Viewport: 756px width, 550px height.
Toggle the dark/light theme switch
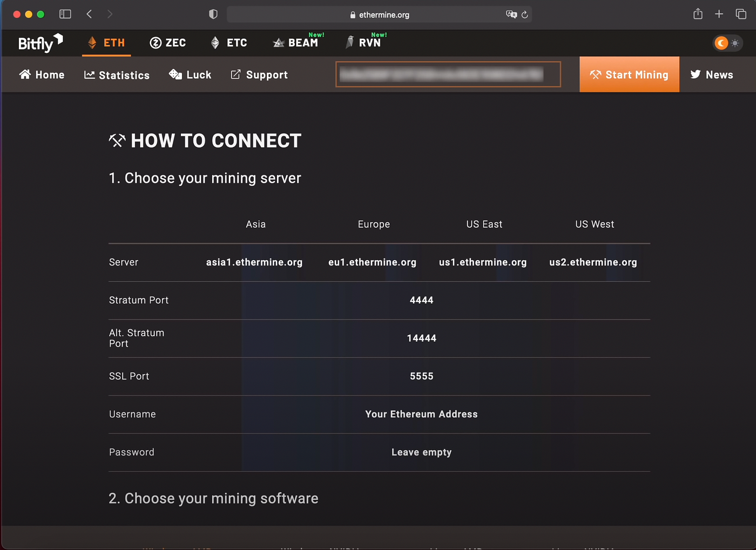pyautogui.click(x=727, y=43)
